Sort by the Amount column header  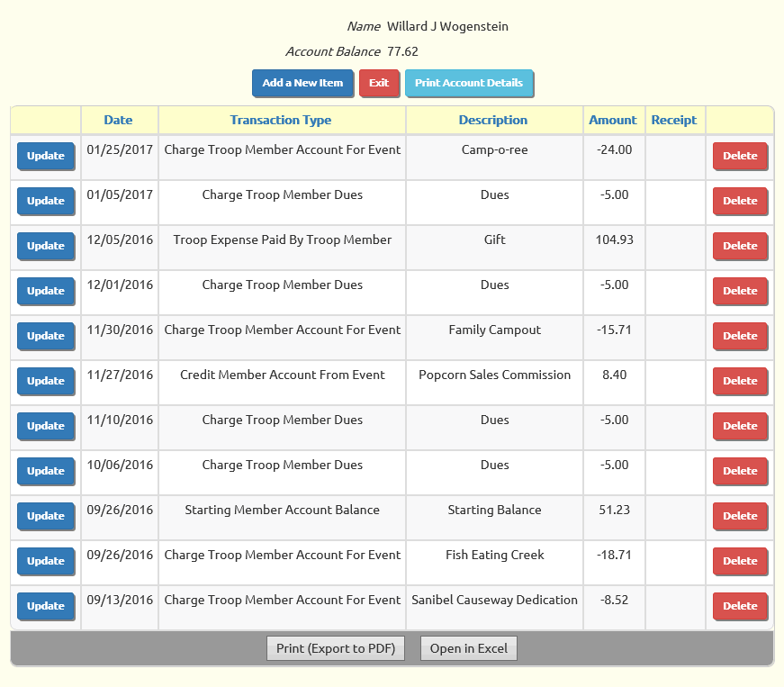(612, 120)
